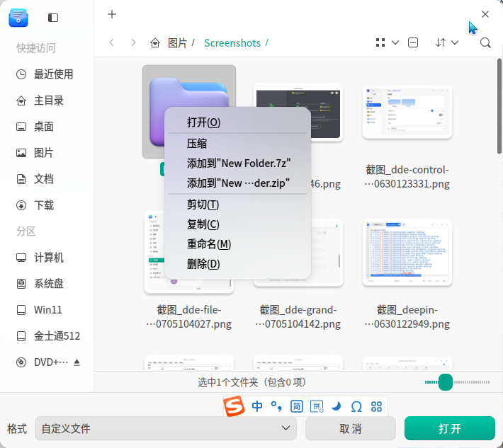Click the file manager app icon
Viewport: 503px width, 448px height.
click(x=18, y=17)
